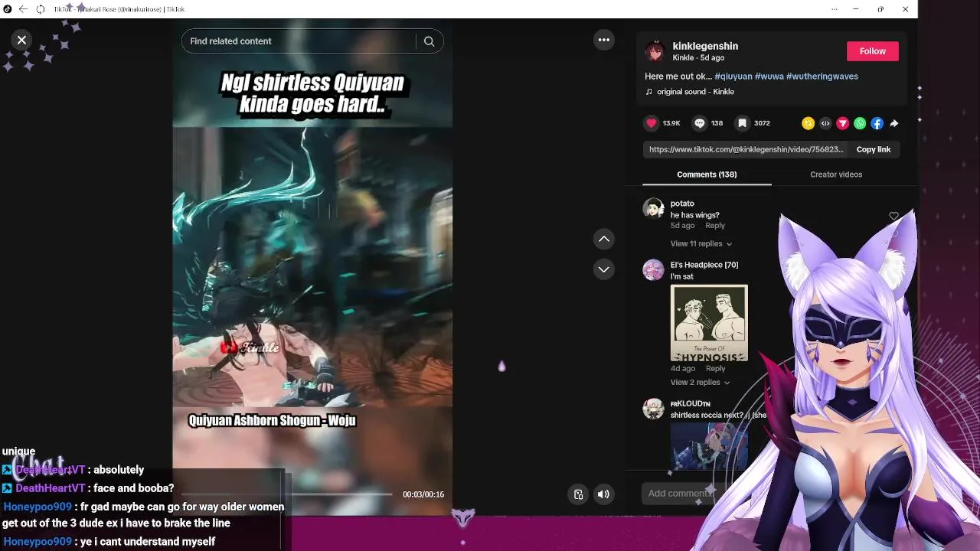
Task: Click the Ei's Headpiece [70] name
Action: click(704, 265)
